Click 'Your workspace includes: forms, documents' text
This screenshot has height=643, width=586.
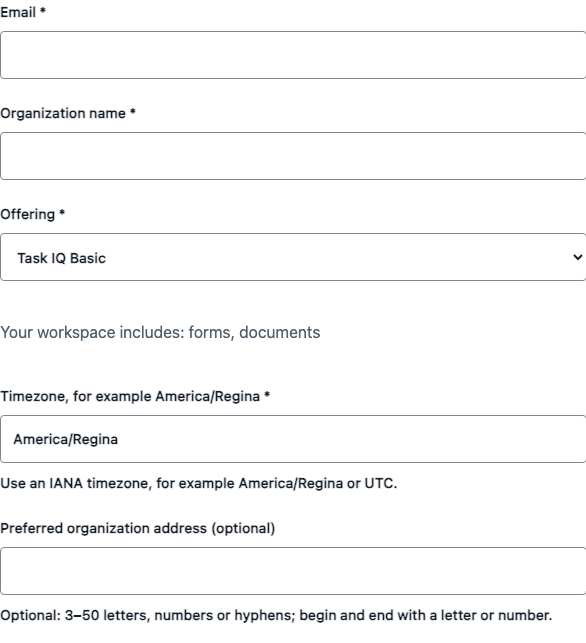pos(160,333)
